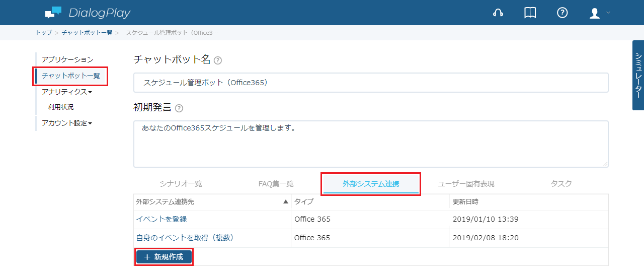Grab the 初期発言 textarea resize handle
644x277 pixels.
pos(605,164)
